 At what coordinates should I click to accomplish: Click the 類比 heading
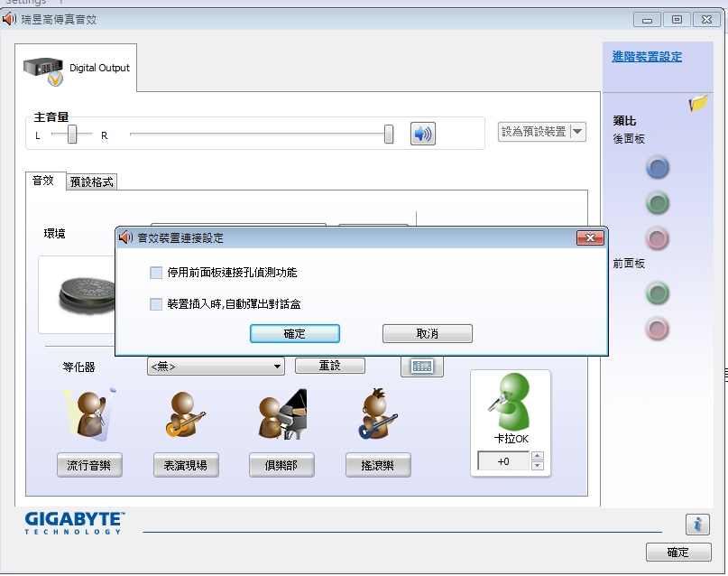pyautogui.click(x=624, y=121)
